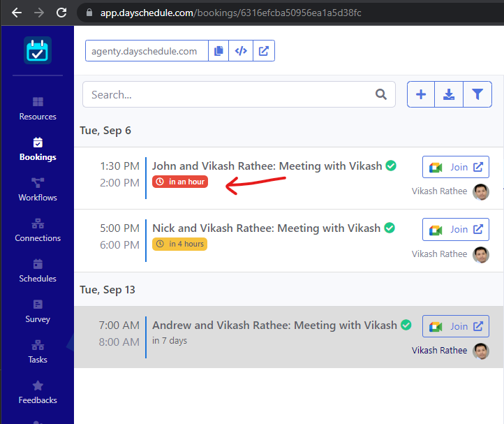Open booking page in new tab icon
Image resolution: width=504 pixels, height=424 pixels.
[264, 51]
